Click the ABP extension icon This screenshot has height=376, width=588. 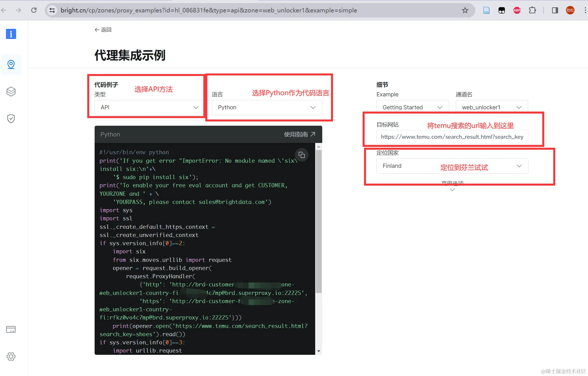pyautogui.click(x=517, y=10)
